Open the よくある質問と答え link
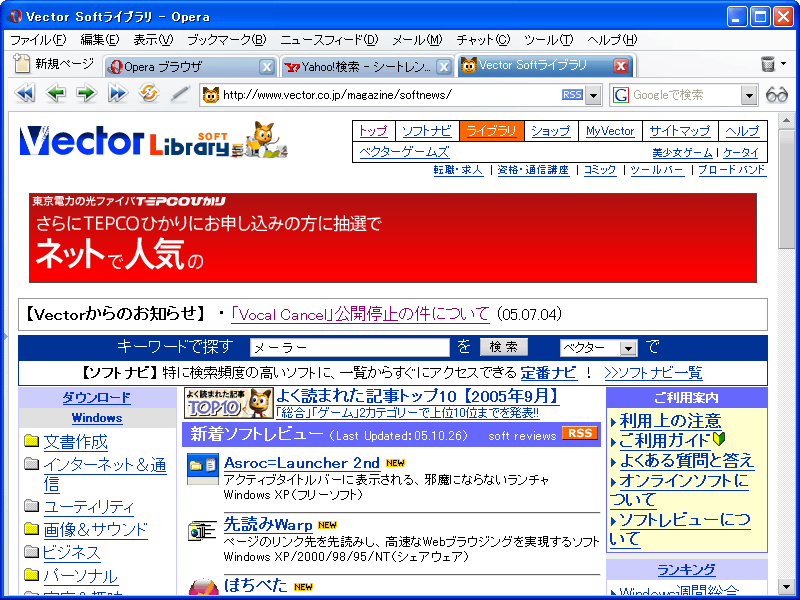Image resolution: width=800 pixels, height=600 pixels. 686,461
